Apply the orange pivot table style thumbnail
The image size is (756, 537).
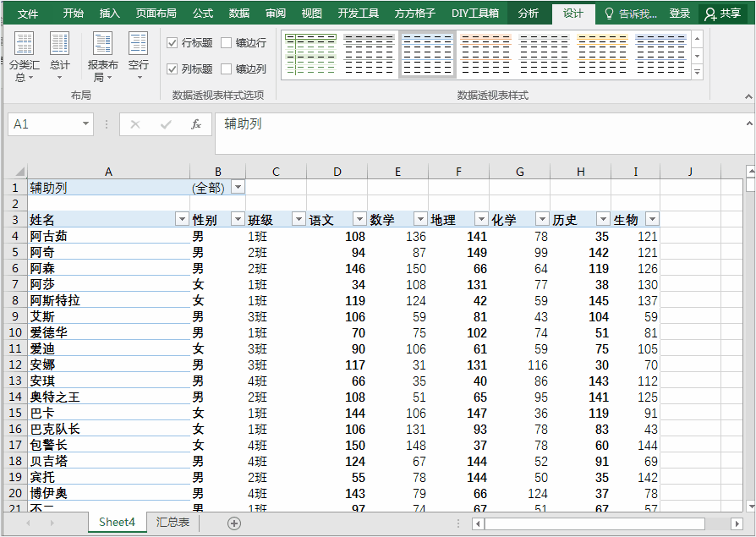click(485, 54)
